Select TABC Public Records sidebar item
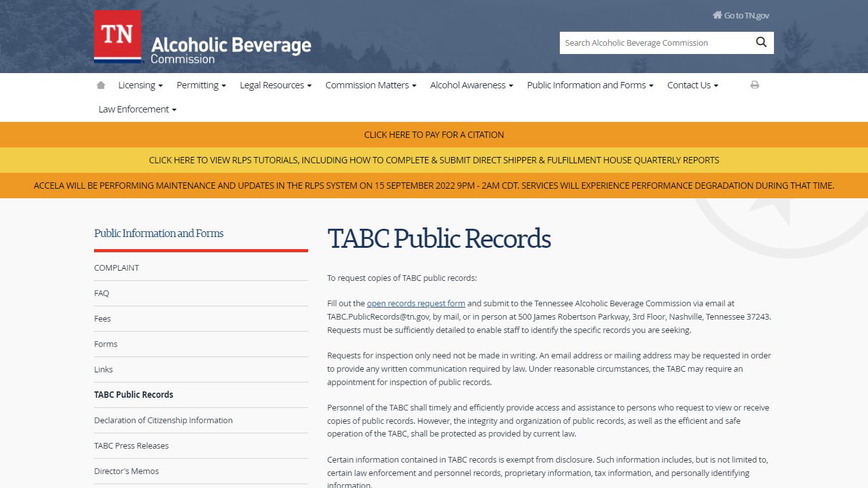The image size is (868, 488). tap(201, 395)
